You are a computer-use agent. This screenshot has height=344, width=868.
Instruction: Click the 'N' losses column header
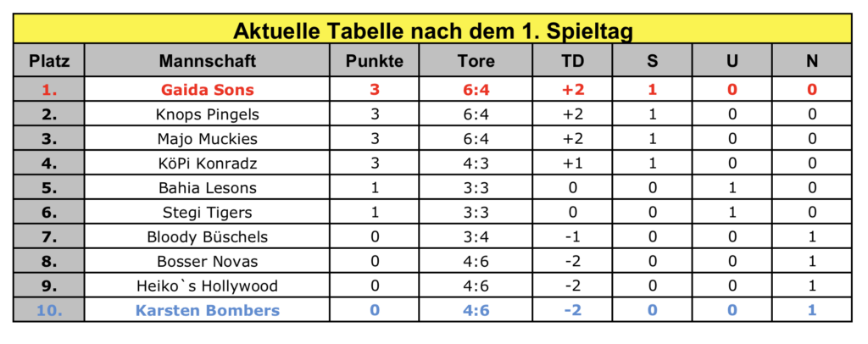812,61
